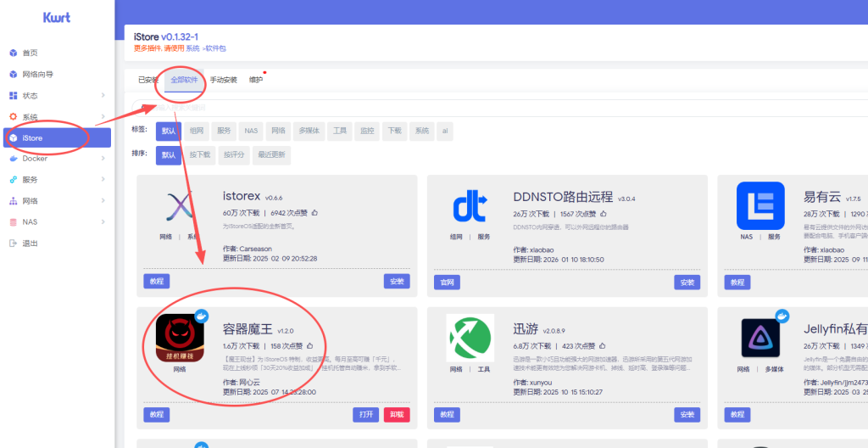This screenshot has height=448, width=868.
Task: Filter by the 工具 tag
Action: pyautogui.click(x=339, y=132)
